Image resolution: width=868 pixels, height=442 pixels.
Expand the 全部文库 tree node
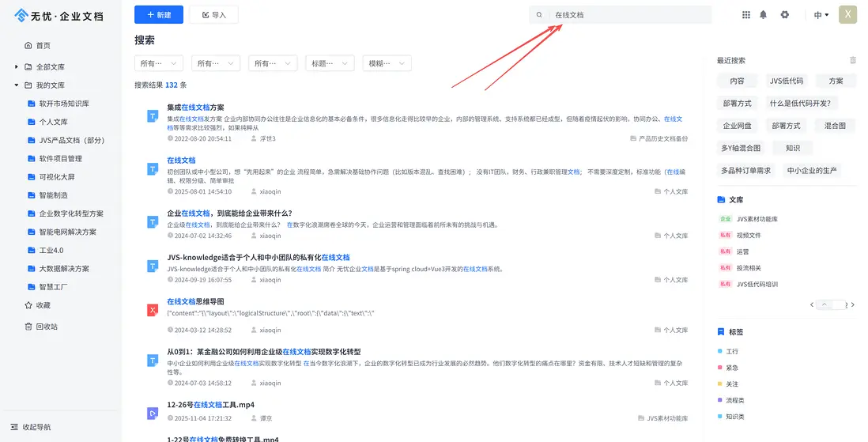tap(16, 66)
